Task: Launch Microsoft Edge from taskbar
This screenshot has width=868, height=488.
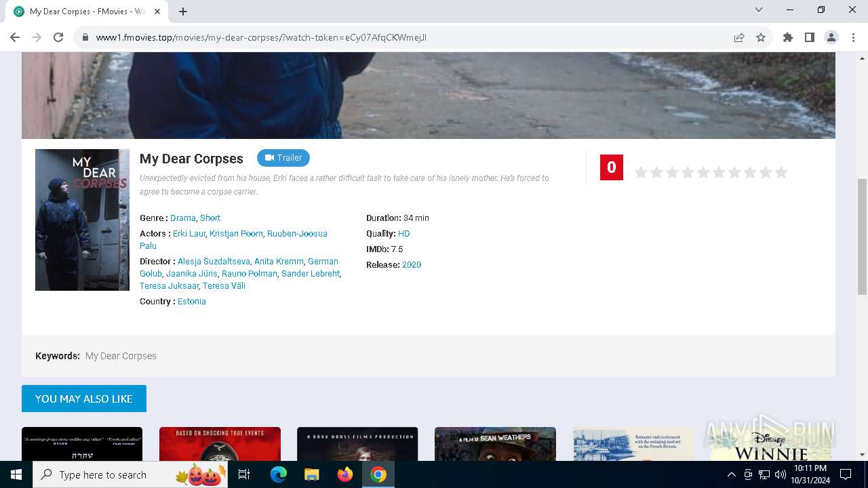Action: (x=279, y=474)
